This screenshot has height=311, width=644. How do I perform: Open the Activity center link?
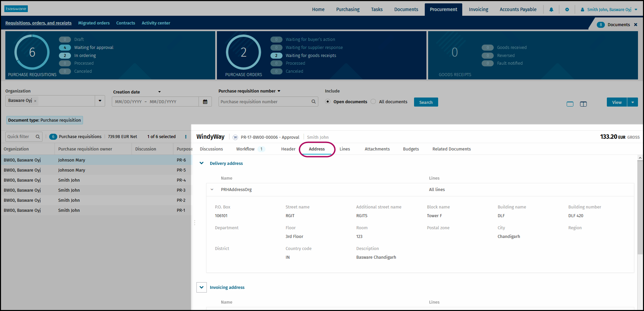click(156, 23)
